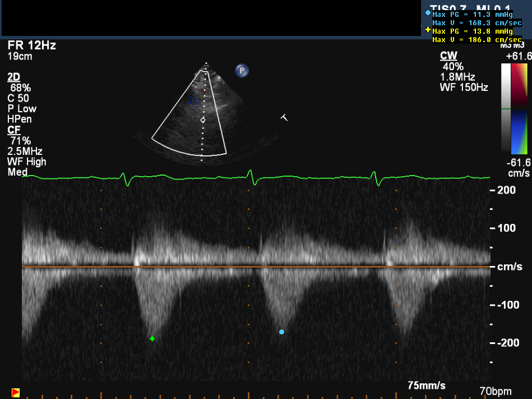Click the yellow cross next to Max PG 13.8
The image size is (532, 399).
click(x=428, y=30)
